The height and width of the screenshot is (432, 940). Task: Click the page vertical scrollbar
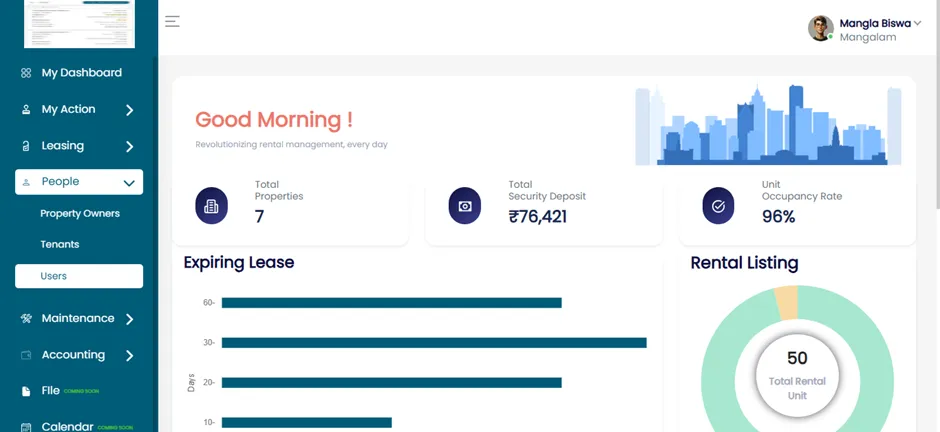point(936,105)
